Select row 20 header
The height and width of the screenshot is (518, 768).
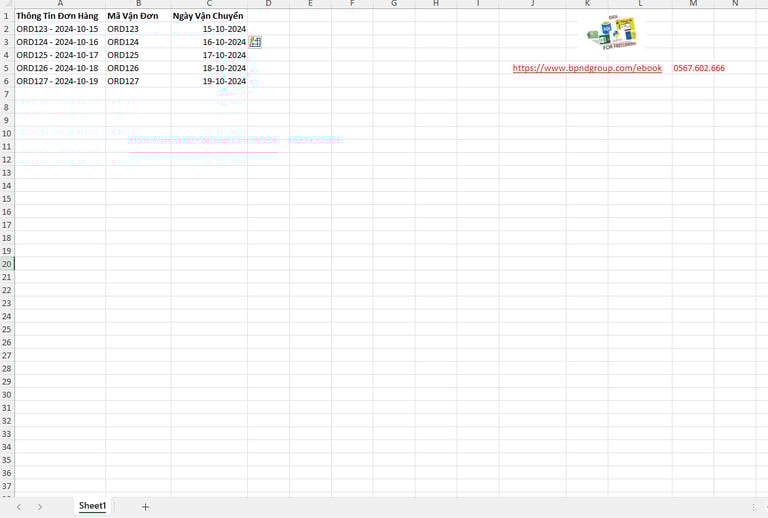(7, 264)
